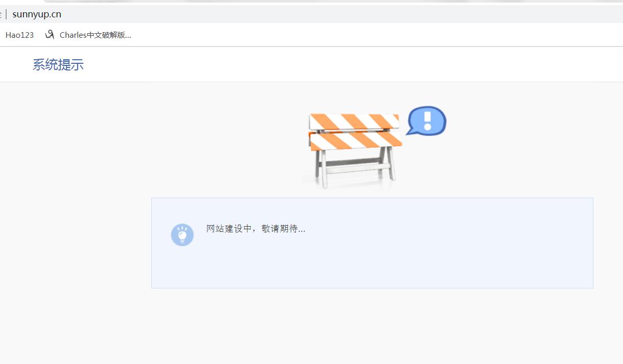Click the lightbulb tip icon

(182, 235)
